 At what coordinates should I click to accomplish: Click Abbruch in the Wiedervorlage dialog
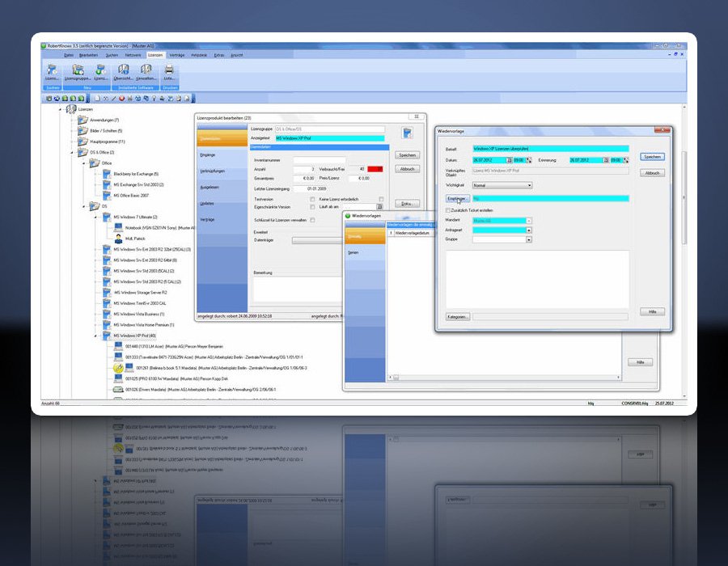[x=652, y=173]
